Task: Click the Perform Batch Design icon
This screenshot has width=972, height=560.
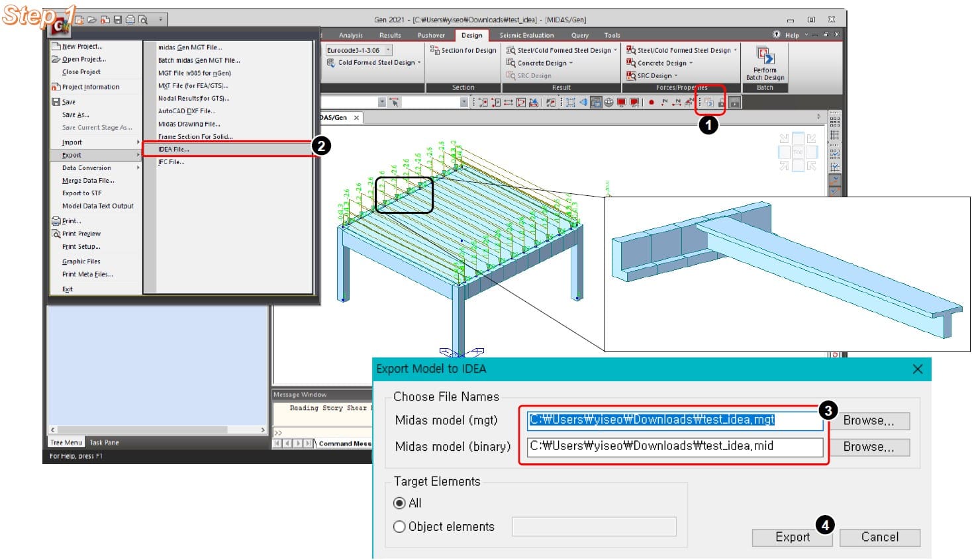Action: pyautogui.click(x=765, y=56)
